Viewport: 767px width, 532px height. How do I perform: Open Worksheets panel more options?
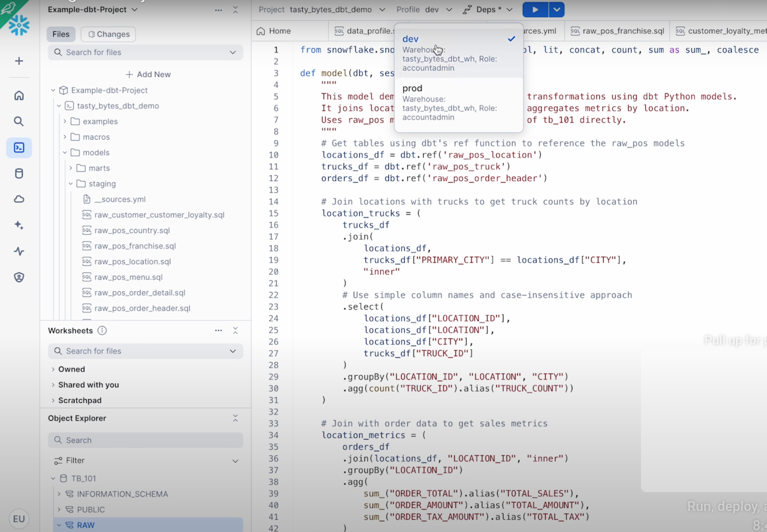click(x=219, y=330)
